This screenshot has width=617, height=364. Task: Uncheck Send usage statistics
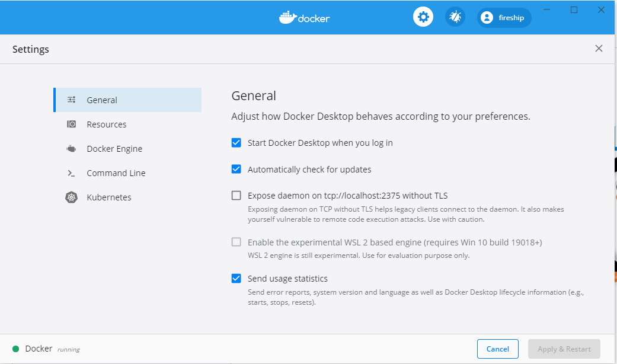[236, 278]
